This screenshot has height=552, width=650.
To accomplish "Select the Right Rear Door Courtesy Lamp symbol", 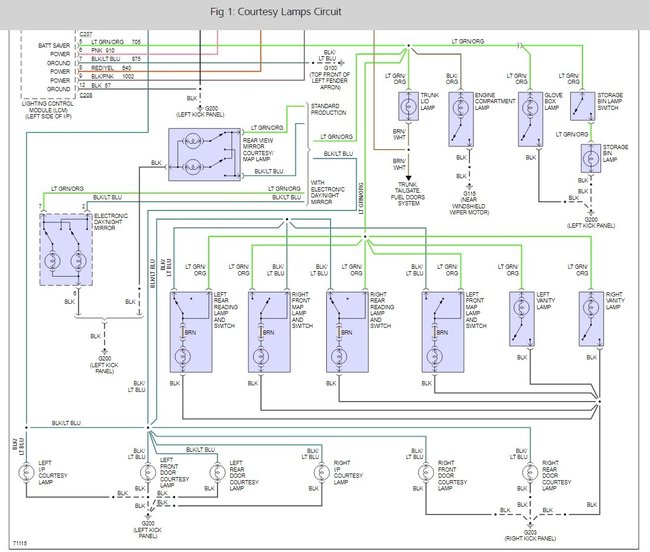I will tap(529, 474).
